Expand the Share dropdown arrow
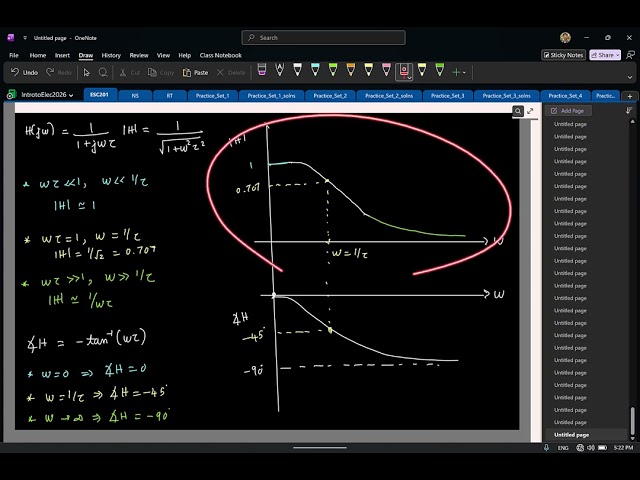This screenshot has height=480, width=640. 618,55
